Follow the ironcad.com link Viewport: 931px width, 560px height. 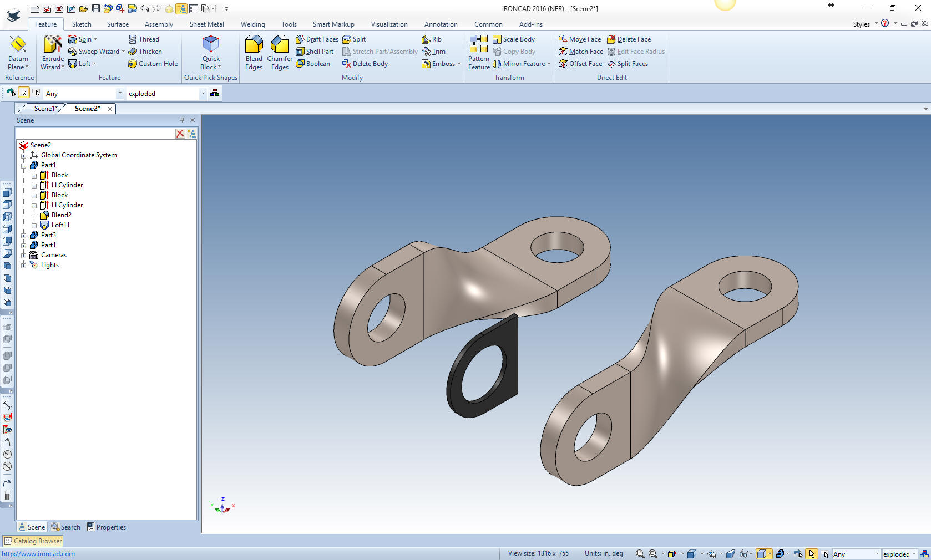(x=38, y=554)
